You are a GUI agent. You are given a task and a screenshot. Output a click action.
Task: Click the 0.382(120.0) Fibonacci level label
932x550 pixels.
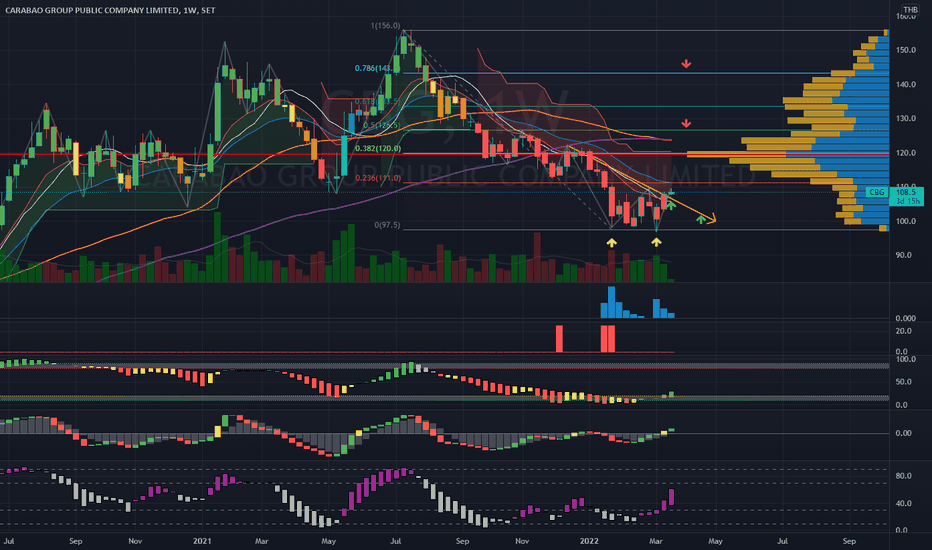click(x=378, y=149)
